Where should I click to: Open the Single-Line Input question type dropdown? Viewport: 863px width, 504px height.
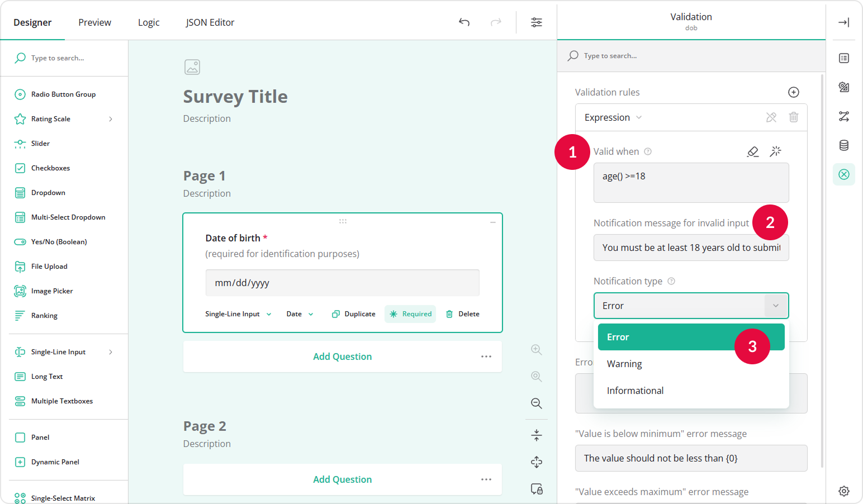pos(238,313)
